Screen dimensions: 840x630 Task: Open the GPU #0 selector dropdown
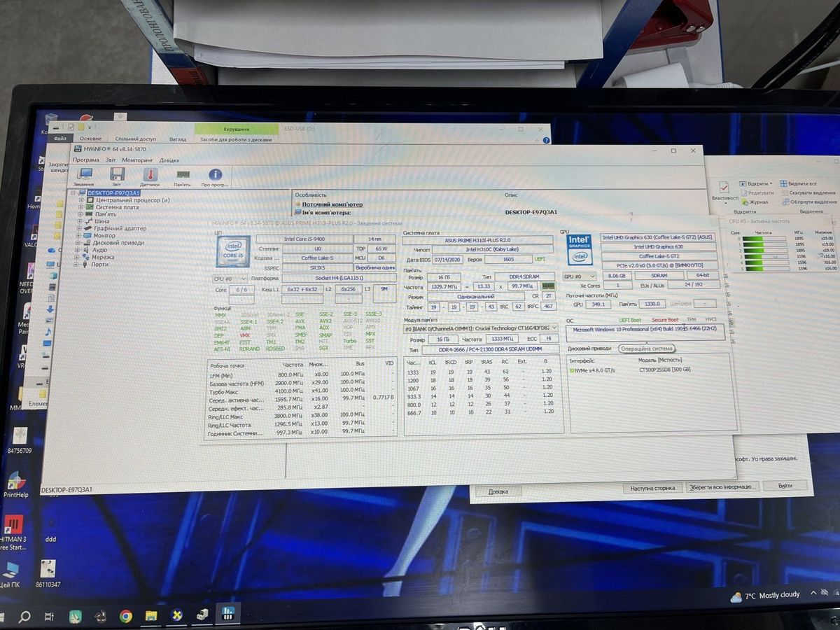tap(580, 276)
